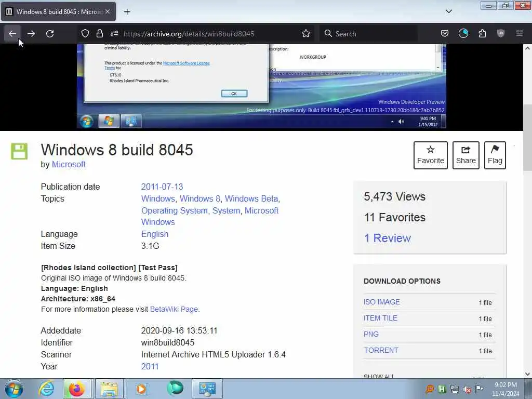The height and width of the screenshot is (399, 532).
Task: Open the clock showing 9:02 PM
Action: (x=506, y=389)
